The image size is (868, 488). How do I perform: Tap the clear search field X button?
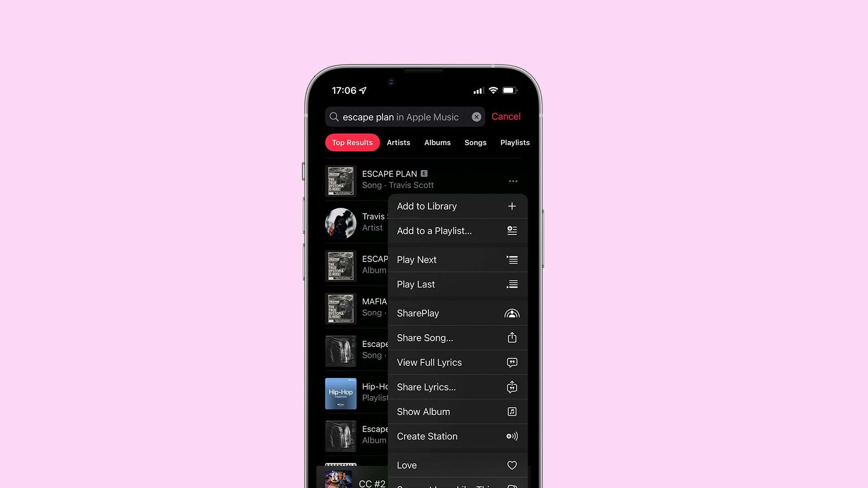(x=476, y=117)
